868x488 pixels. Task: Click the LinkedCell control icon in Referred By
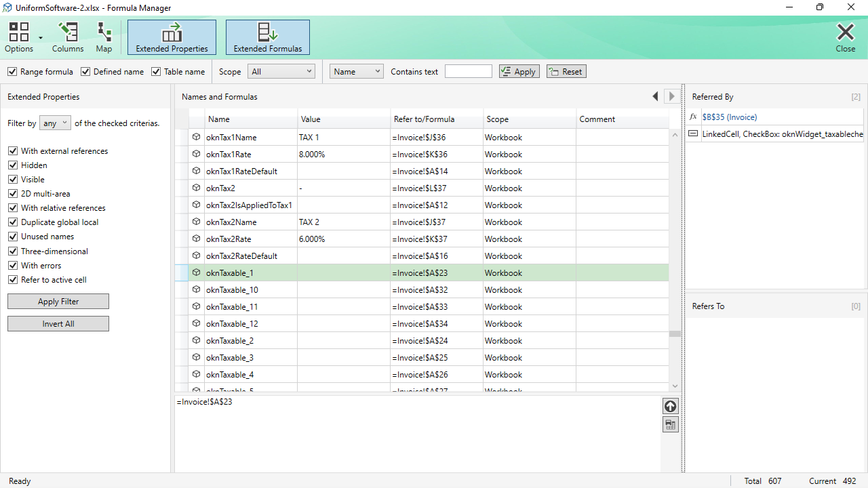pos(693,134)
